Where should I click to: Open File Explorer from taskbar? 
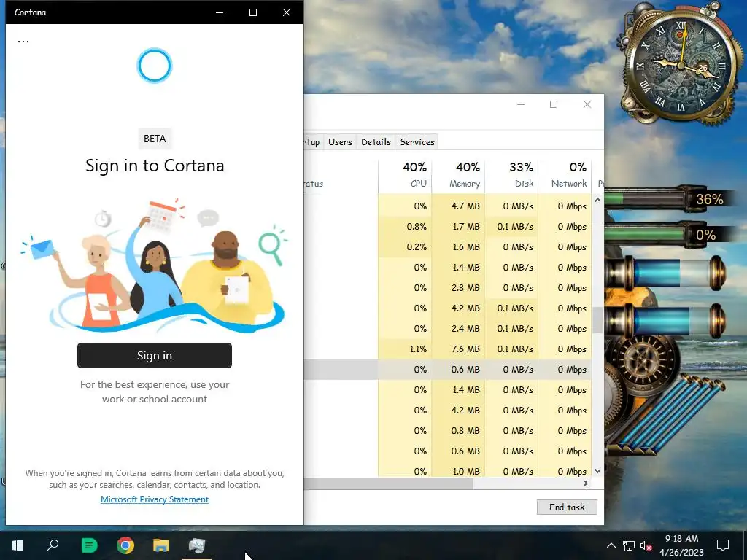[161, 545]
